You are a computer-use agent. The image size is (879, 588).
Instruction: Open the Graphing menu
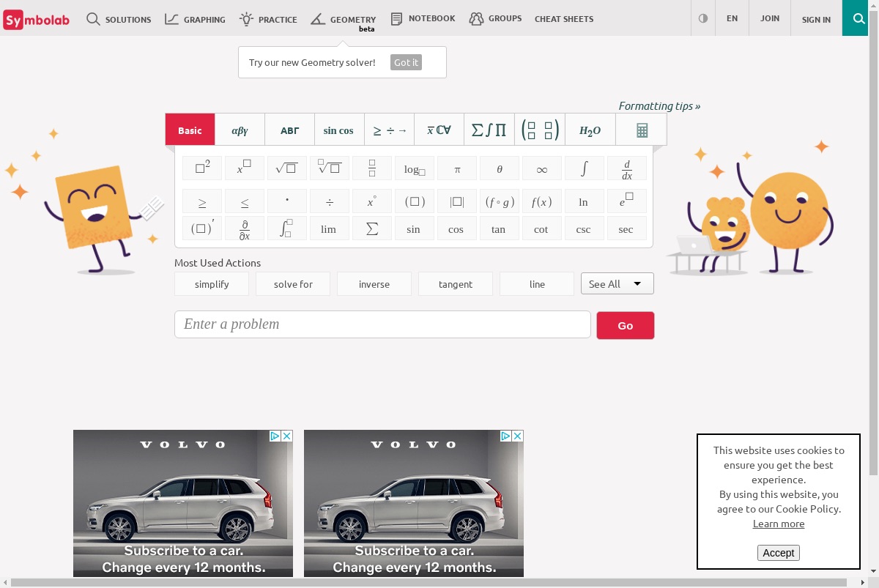coord(195,19)
